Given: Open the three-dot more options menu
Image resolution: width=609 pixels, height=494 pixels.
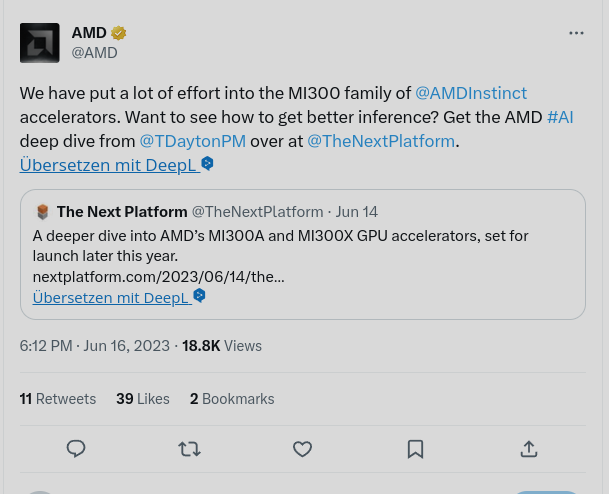Looking at the screenshot, I should pos(576,33).
